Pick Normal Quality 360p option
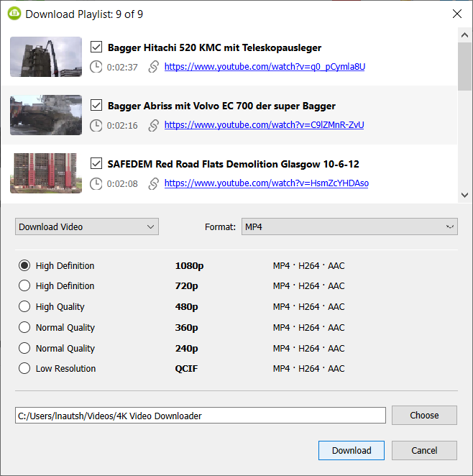473x476 pixels. coord(24,328)
